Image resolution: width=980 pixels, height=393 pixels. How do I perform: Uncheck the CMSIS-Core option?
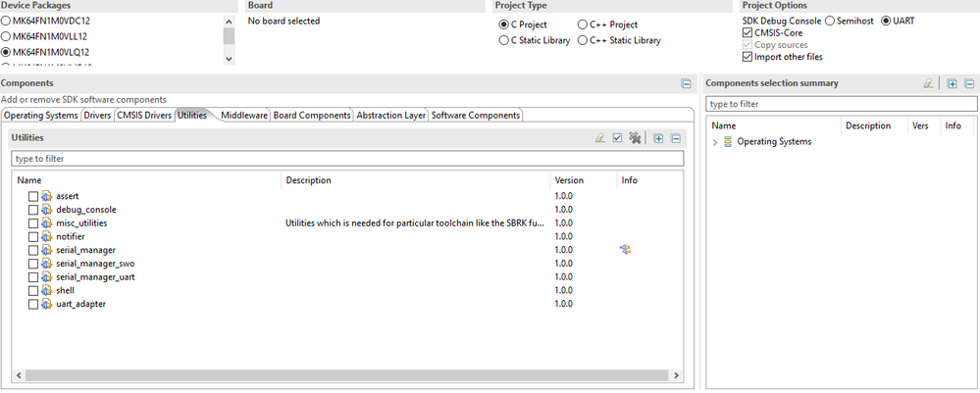748,32
